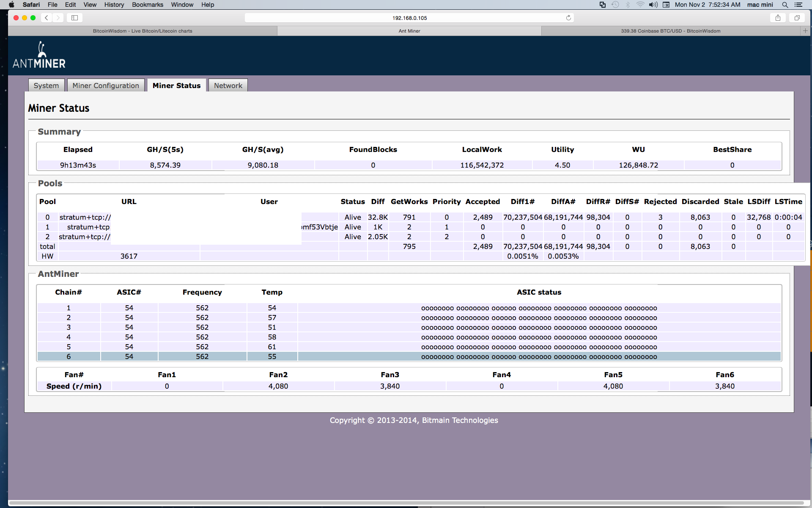Open the History menu
Screen dimensions: 812x508
coord(114,5)
